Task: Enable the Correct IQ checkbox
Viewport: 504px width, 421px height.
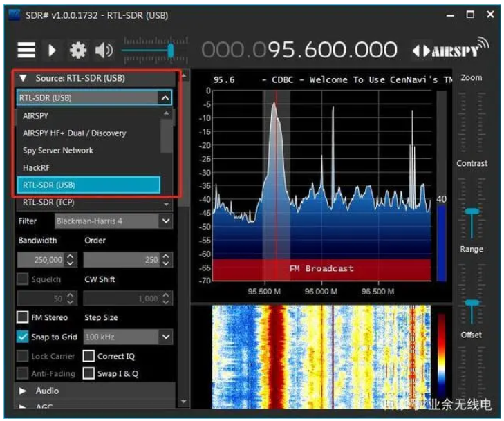Action: click(88, 356)
